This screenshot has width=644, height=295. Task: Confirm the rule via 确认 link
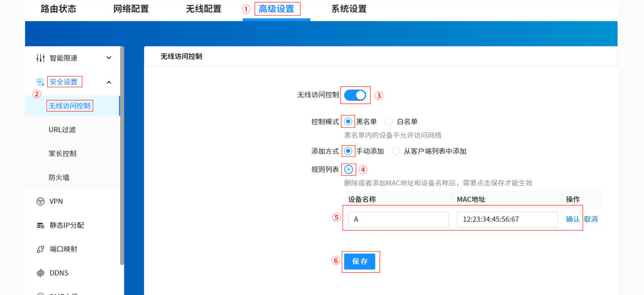572,219
